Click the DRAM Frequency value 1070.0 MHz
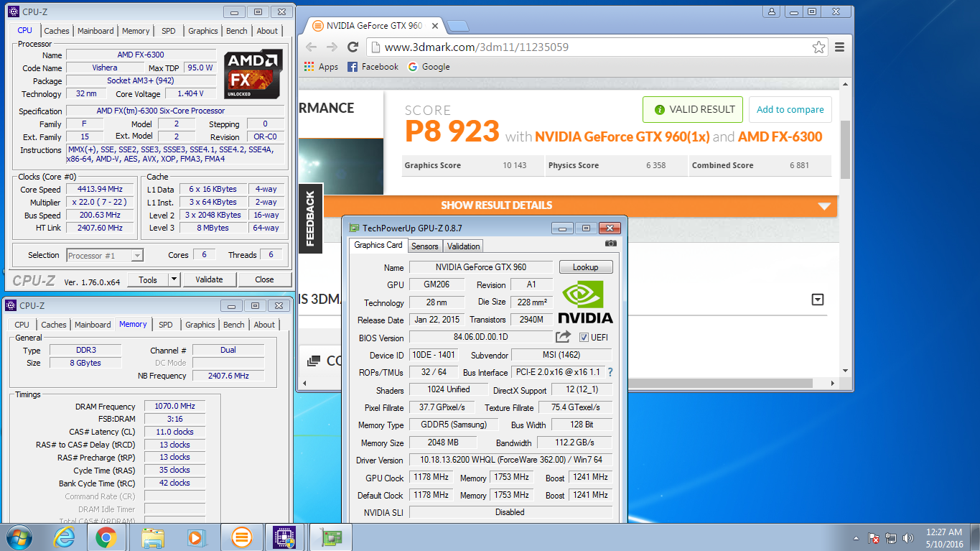Screen dimensions: 980x551 174,406
